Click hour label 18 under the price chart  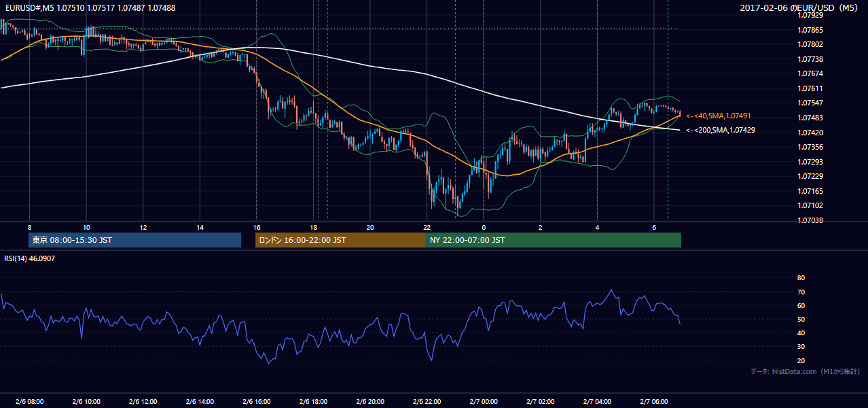pyautogui.click(x=313, y=227)
